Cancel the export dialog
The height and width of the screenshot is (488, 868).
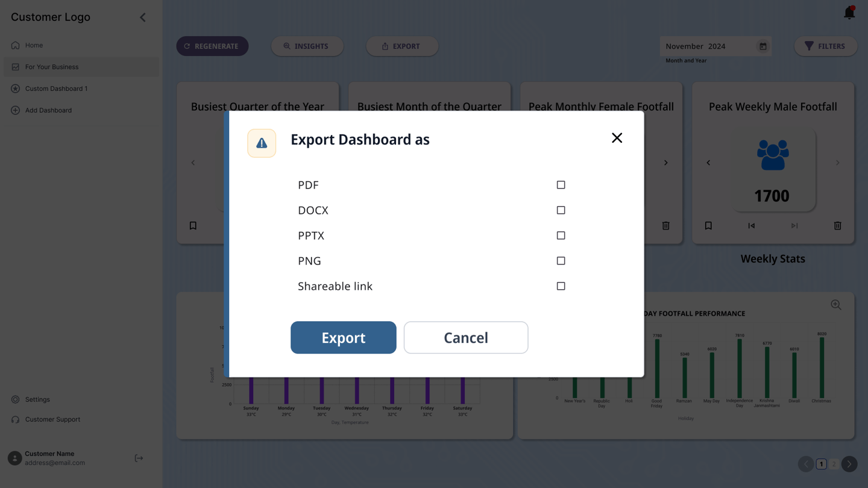[465, 337]
